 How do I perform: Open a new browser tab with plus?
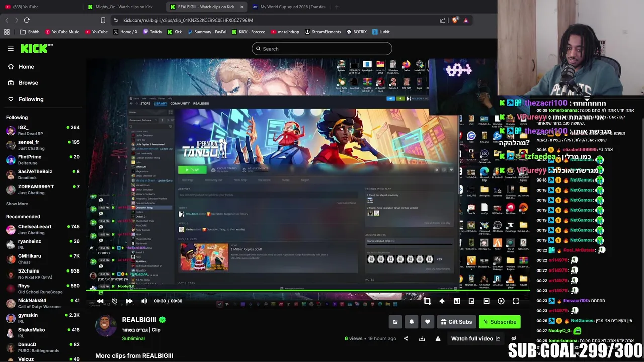point(337,7)
